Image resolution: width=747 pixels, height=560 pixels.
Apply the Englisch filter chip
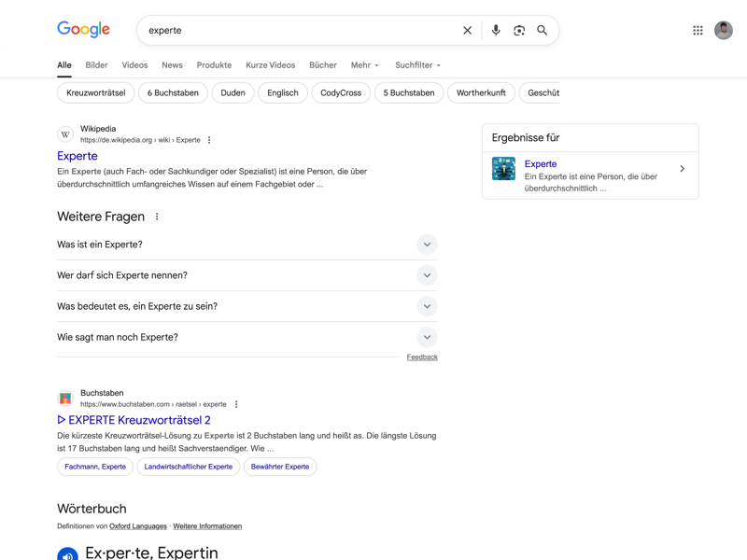[283, 92]
